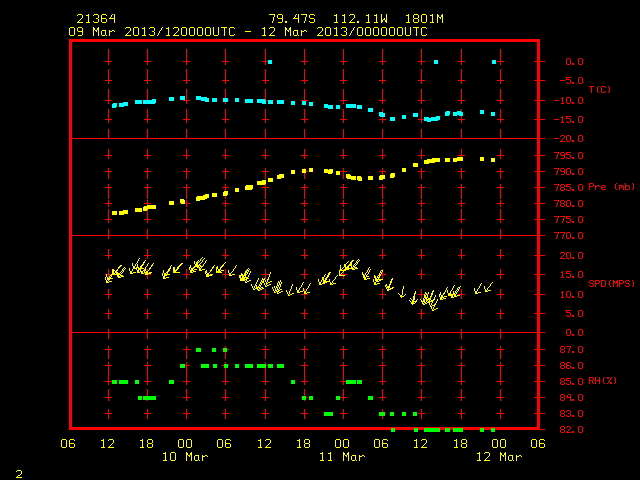This screenshot has width=640, height=480.
Task: Click the 10 Mar date label
Action: [185, 457]
